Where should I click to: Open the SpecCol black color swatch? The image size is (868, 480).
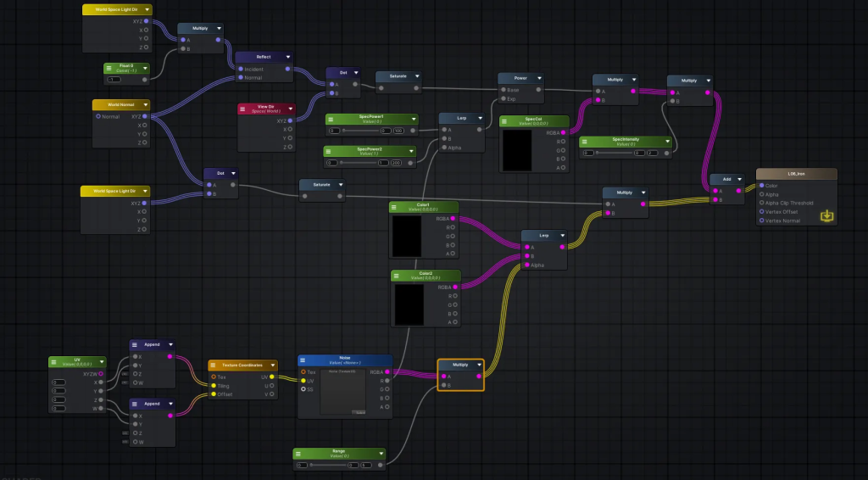[x=517, y=150]
